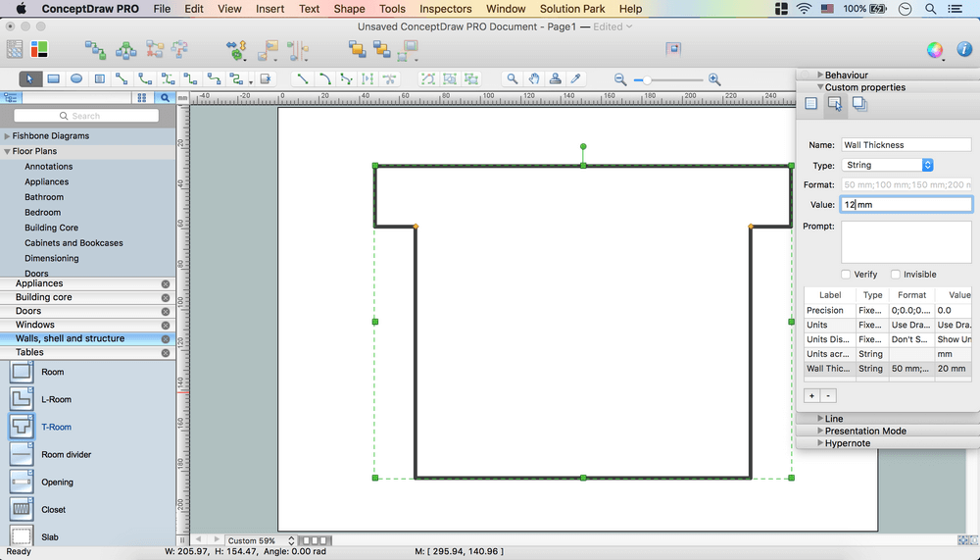This screenshot has height=560, width=980.
Task: Tick the Invisible checkbox
Action: pos(896,274)
